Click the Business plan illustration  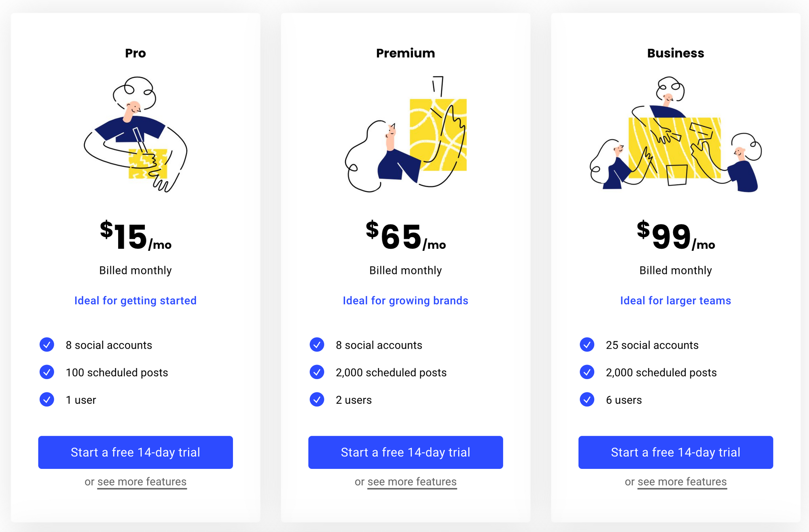[675, 134]
